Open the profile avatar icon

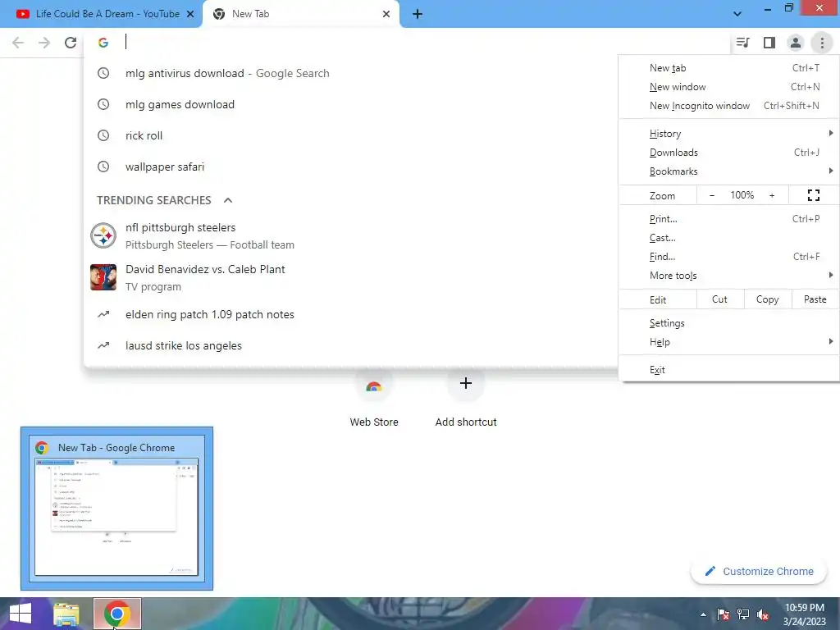pyautogui.click(x=796, y=43)
